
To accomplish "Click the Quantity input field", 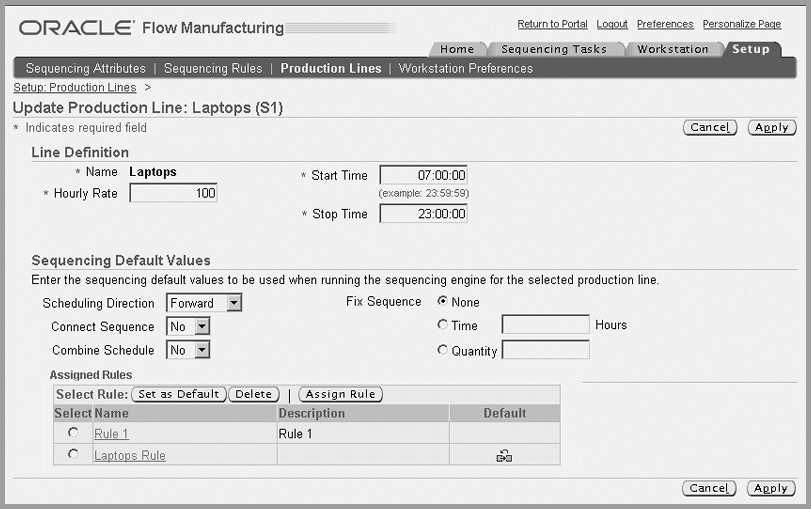I will click(x=546, y=350).
